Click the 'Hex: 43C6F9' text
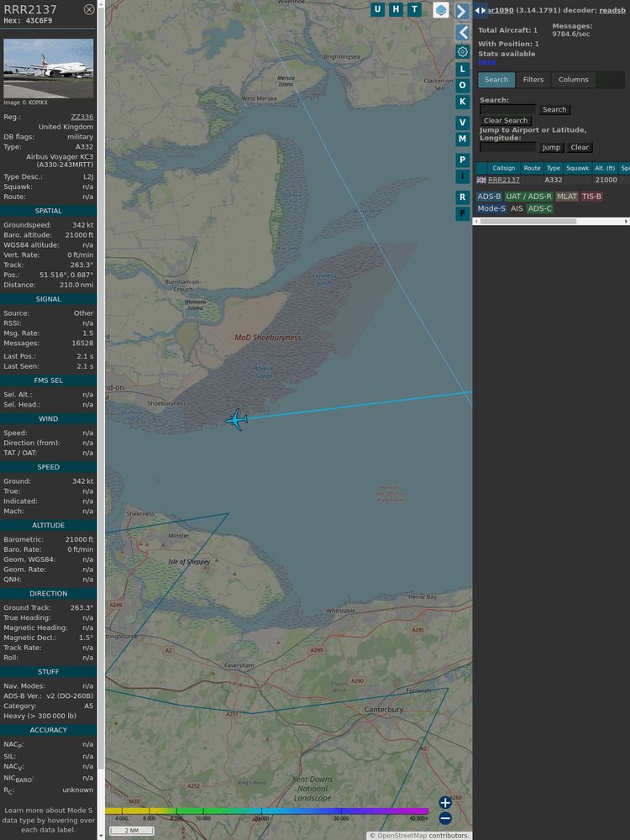The height and width of the screenshot is (840, 630). tap(28, 21)
